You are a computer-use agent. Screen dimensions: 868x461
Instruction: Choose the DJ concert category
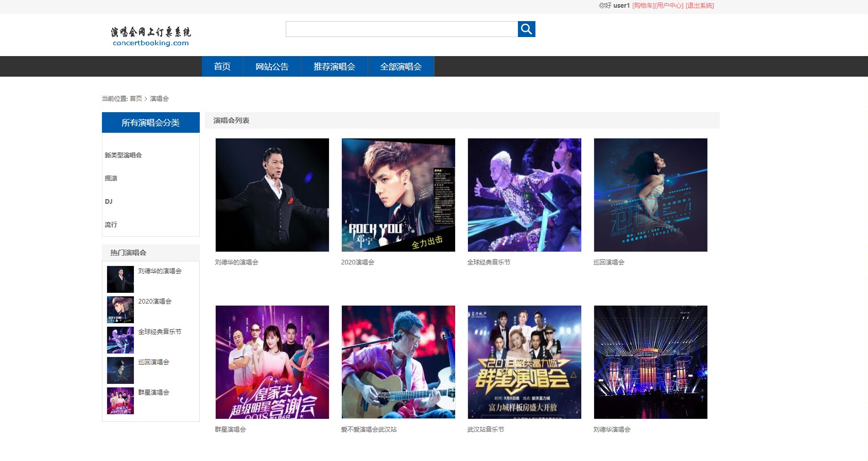pyautogui.click(x=109, y=202)
